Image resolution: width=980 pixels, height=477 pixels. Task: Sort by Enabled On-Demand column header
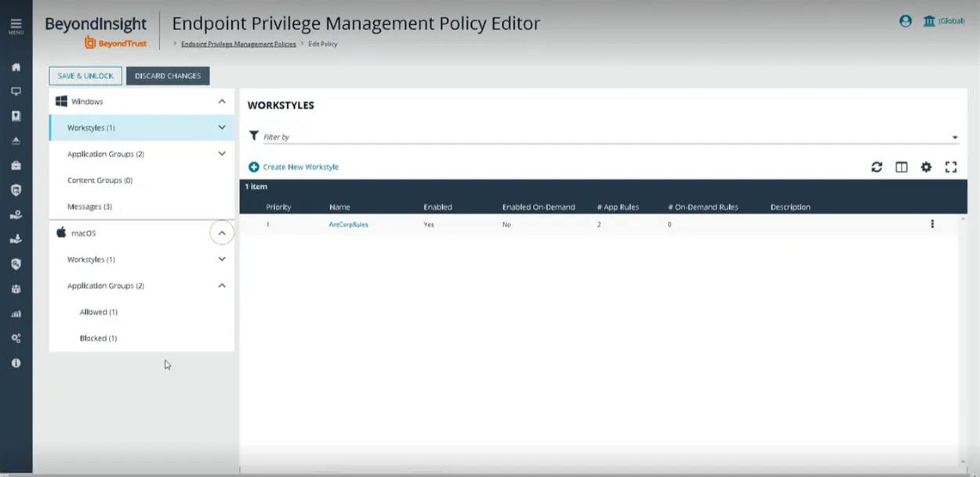click(539, 207)
